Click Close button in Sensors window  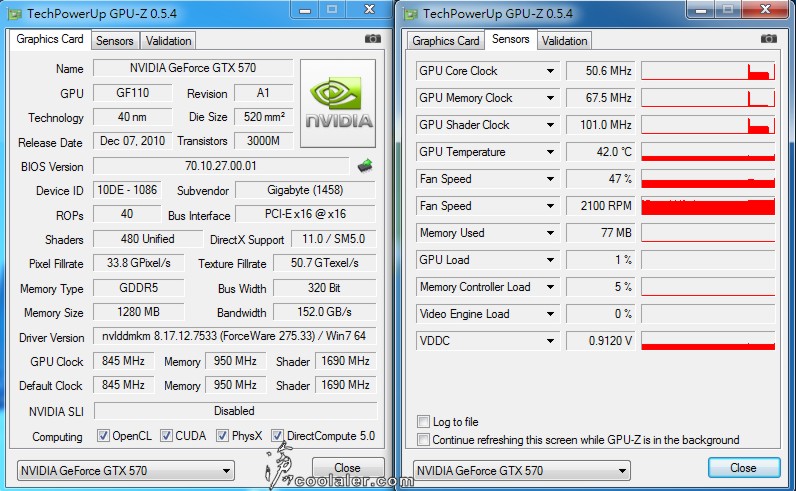coord(744,468)
